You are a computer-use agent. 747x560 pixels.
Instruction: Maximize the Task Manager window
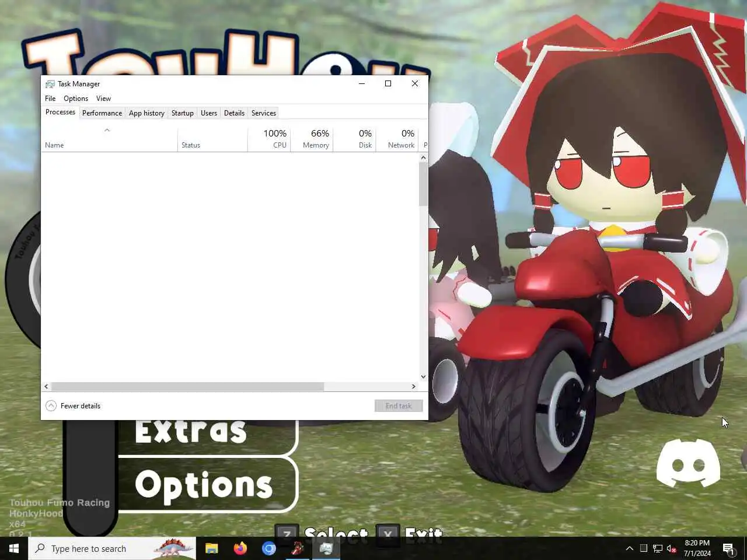coord(388,83)
